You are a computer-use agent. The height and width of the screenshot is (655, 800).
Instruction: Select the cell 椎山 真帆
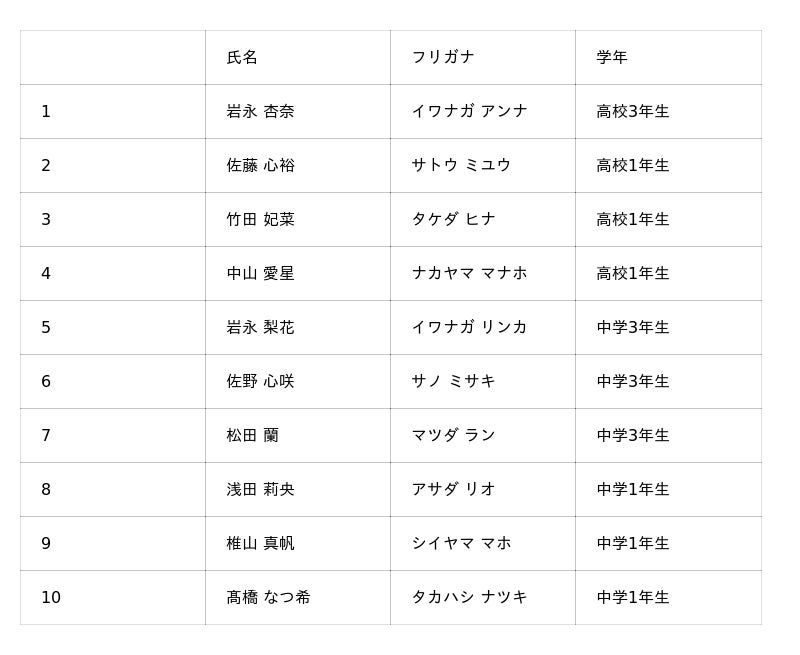tap(260, 544)
